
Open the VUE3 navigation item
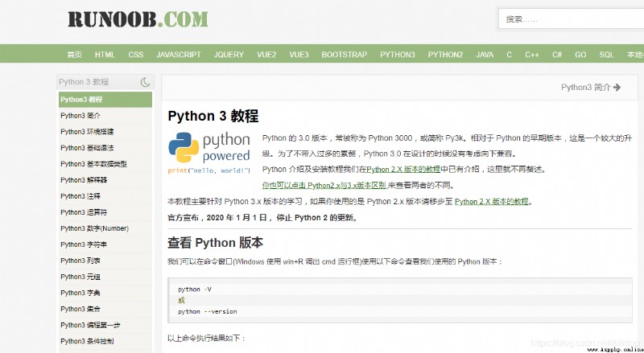point(299,55)
